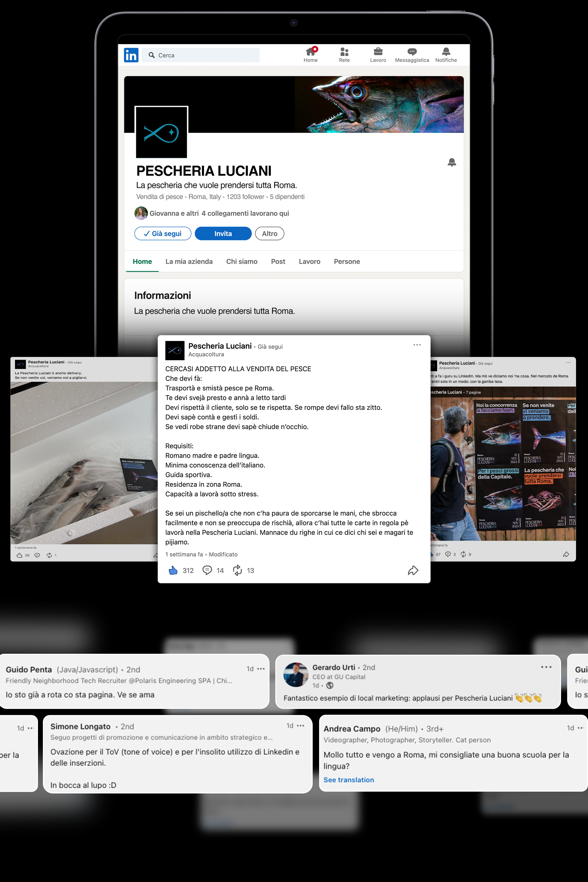Open options menu on Andrea Campo comment

[x=581, y=728]
